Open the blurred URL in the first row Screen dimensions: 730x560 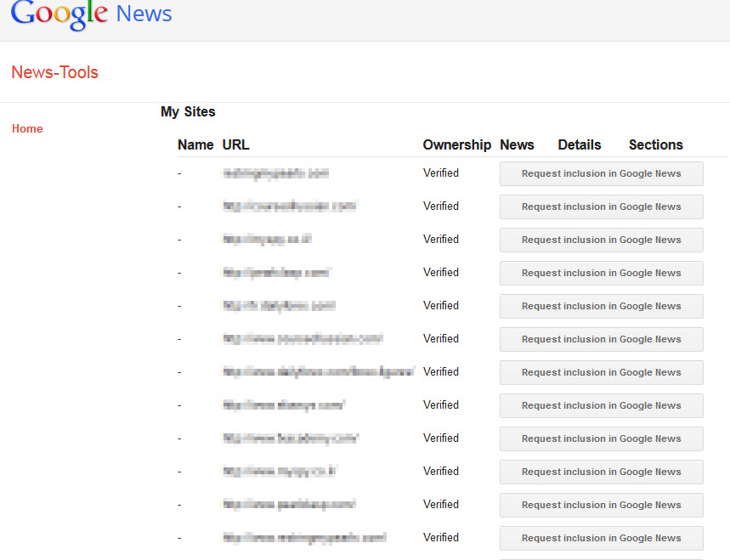[275, 173]
